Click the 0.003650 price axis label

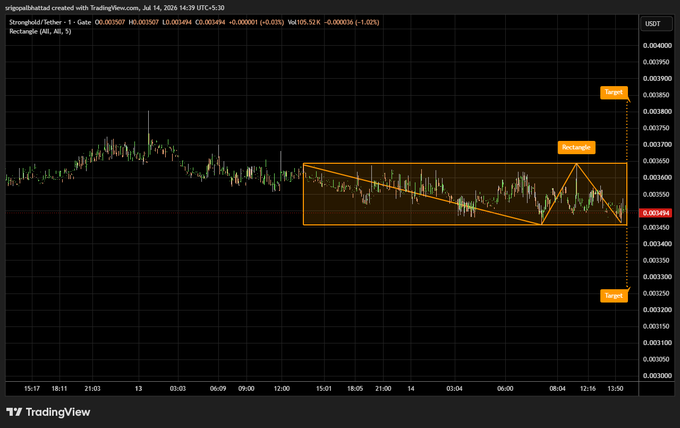click(x=656, y=161)
